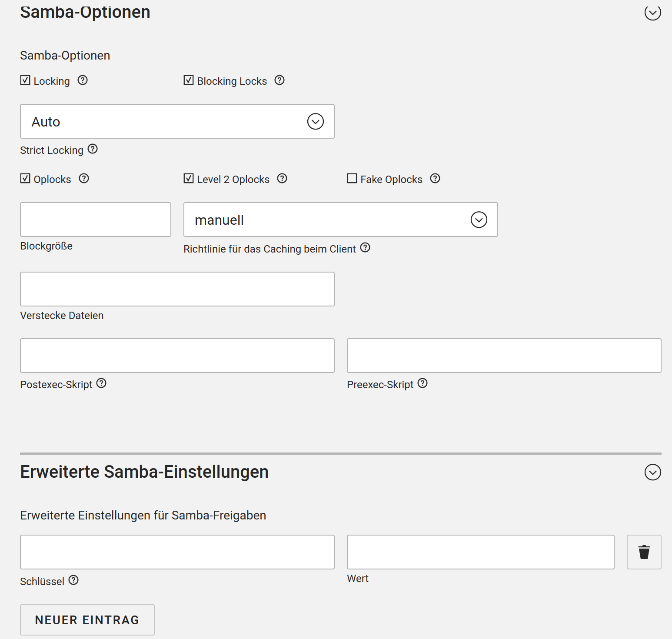Click the Erweiterte Samba-Einstellungen heading

coord(144,472)
